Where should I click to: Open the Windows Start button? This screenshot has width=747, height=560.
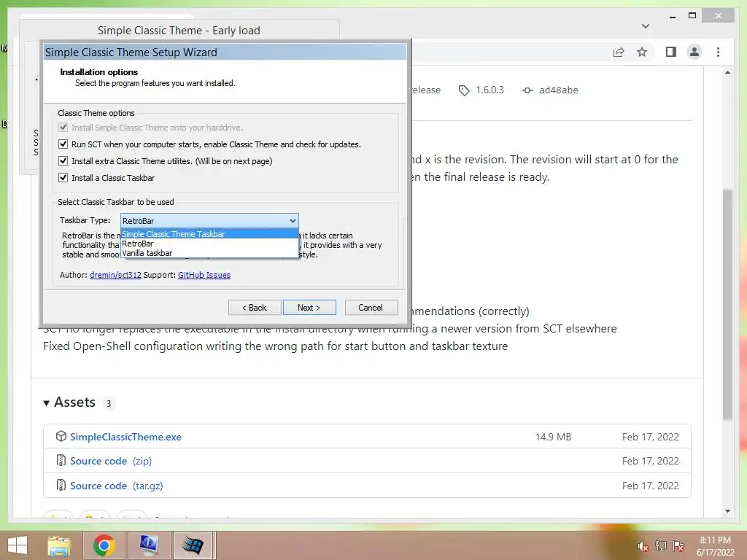point(18,545)
